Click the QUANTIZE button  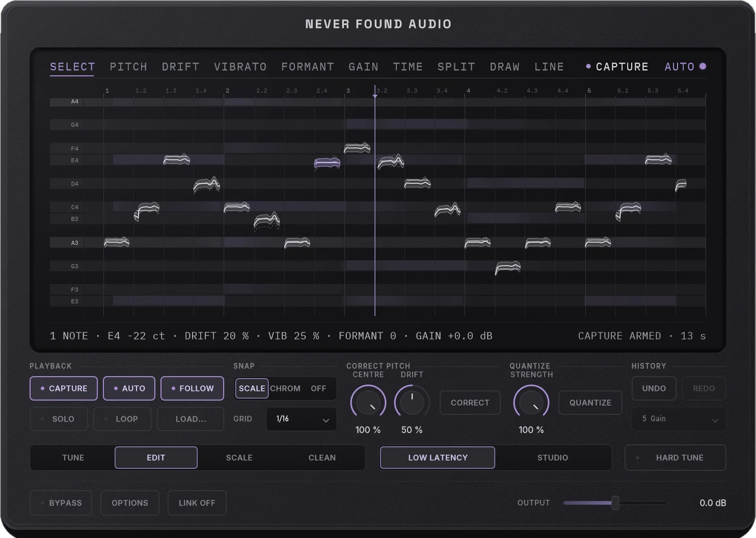tap(590, 403)
